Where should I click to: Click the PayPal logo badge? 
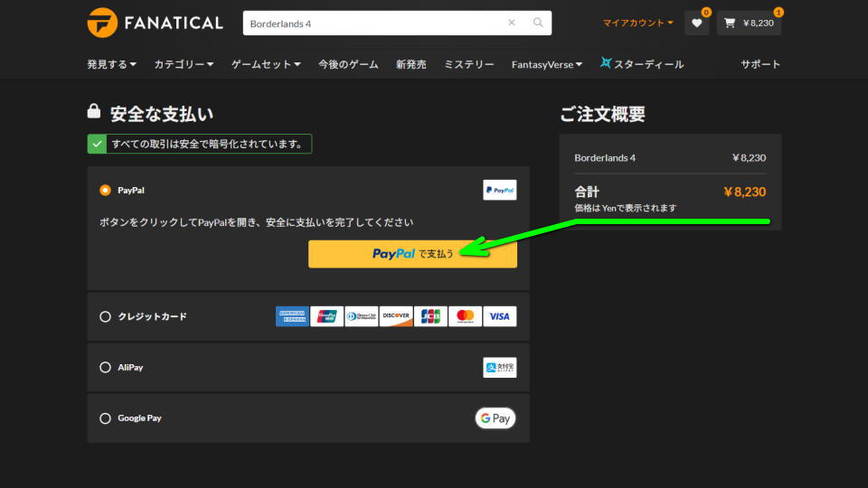point(499,190)
